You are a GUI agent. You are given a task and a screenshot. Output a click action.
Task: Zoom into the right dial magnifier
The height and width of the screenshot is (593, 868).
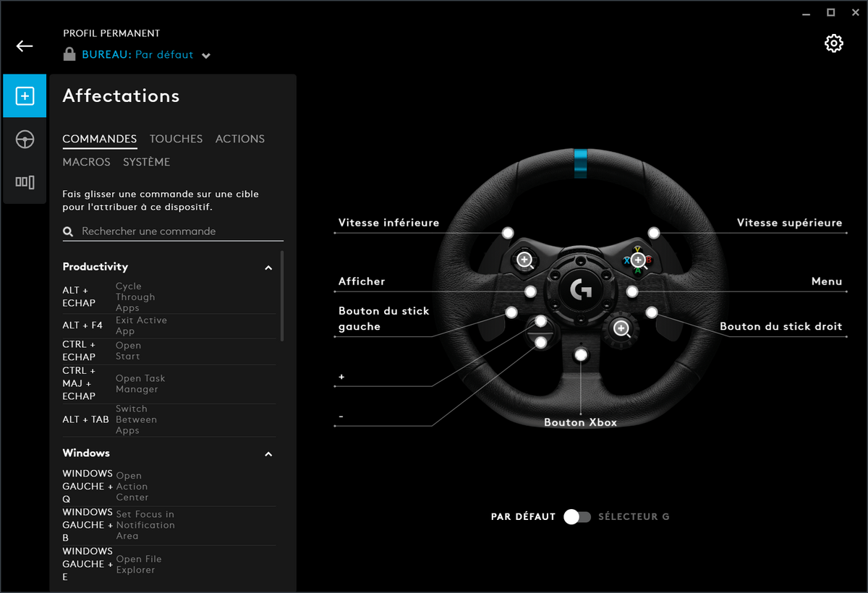pyautogui.click(x=621, y=329)
